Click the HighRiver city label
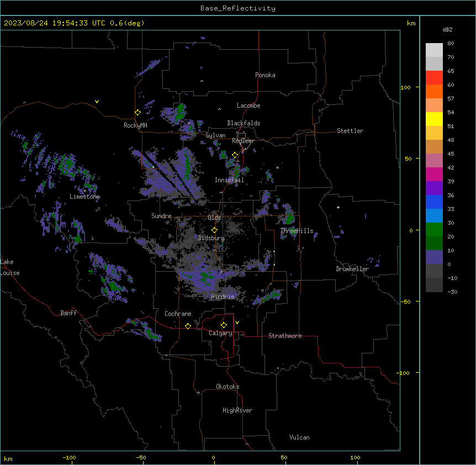 point(237,410)
